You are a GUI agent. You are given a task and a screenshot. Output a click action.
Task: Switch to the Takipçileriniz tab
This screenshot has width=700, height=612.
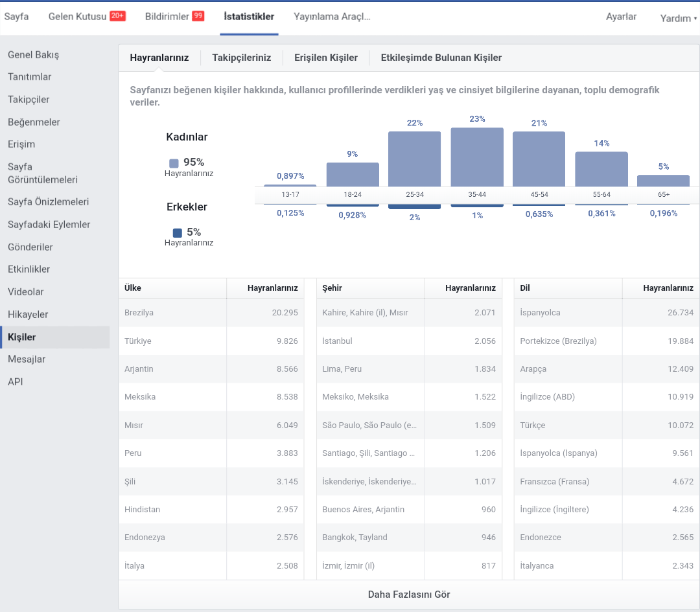(242, 58)
